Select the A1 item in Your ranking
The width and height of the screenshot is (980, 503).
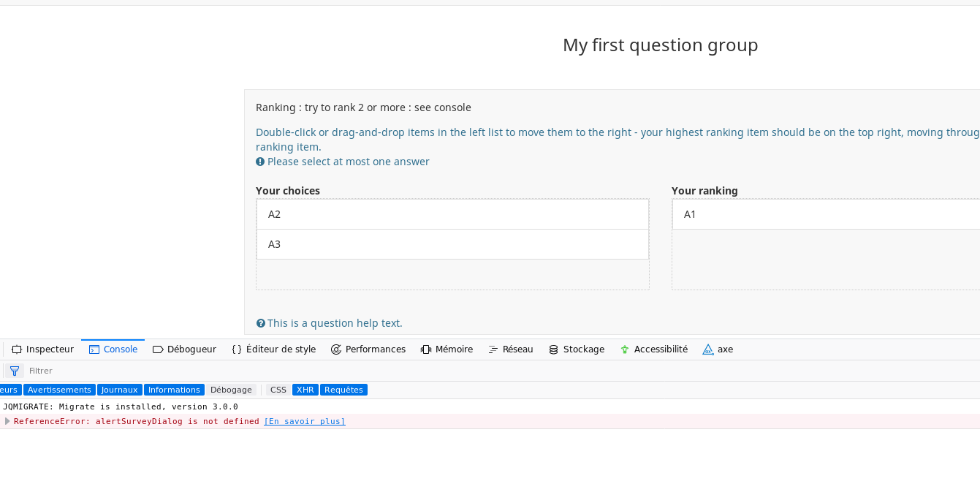click(826, 214)
